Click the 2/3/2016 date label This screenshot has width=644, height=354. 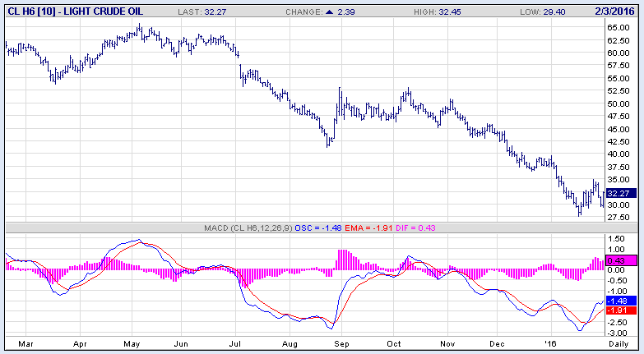[620, 11]
